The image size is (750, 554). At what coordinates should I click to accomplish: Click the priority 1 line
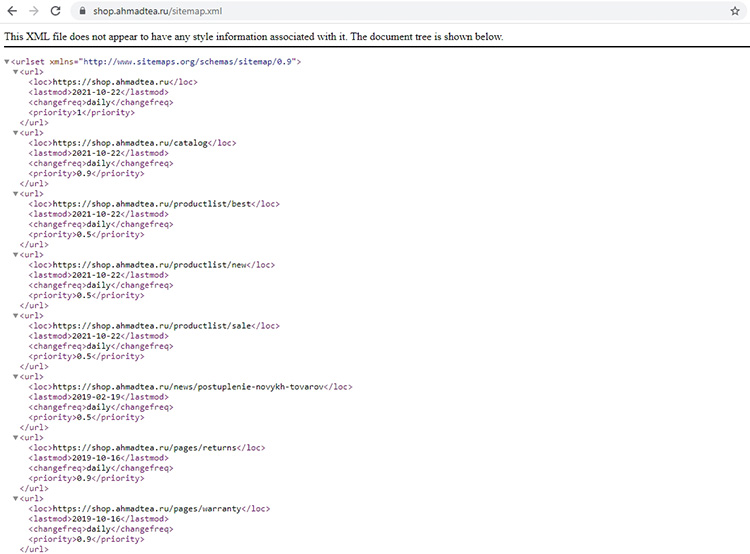point(81,112)
